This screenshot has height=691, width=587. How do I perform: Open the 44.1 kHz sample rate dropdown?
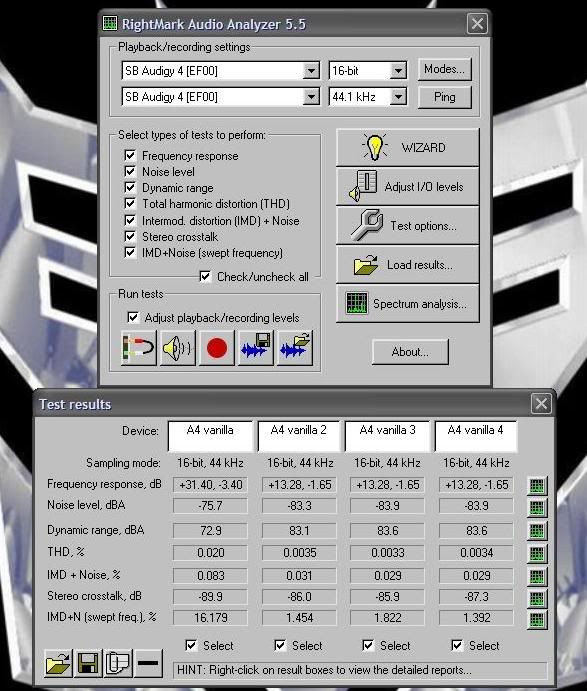click(398, 97)
